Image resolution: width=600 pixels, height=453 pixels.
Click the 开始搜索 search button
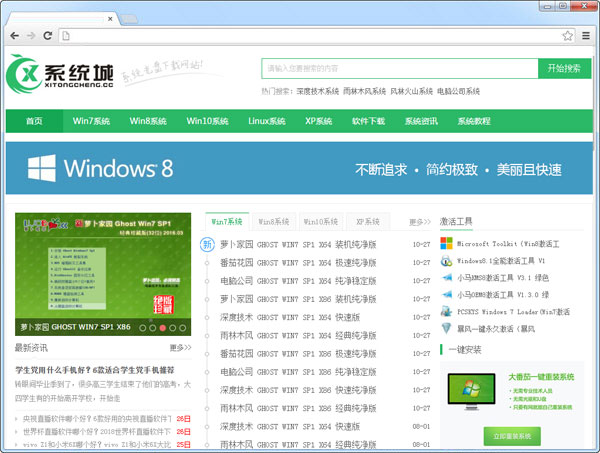point(564,68)
